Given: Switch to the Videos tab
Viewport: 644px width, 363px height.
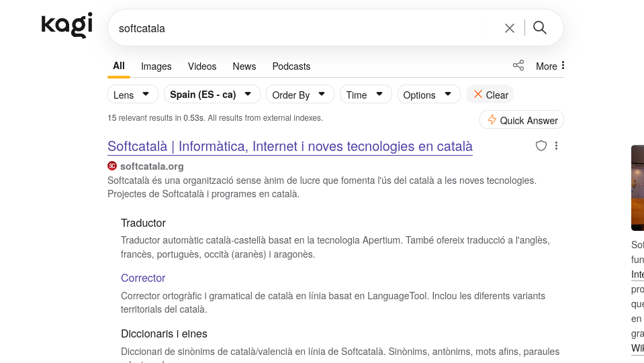Looking at the screenshot, I should [202, 66].
